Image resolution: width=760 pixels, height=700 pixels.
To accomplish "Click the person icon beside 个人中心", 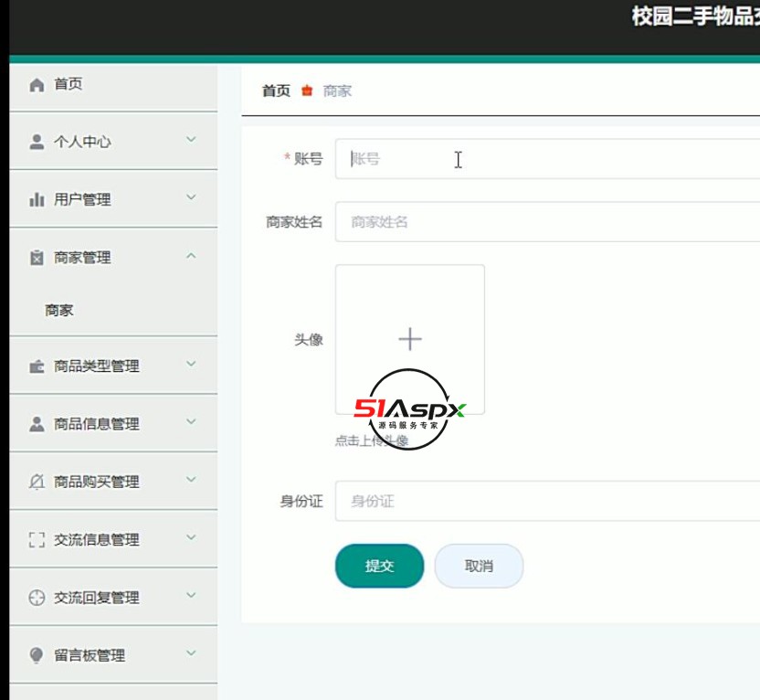I will click(x=37, y=142).
